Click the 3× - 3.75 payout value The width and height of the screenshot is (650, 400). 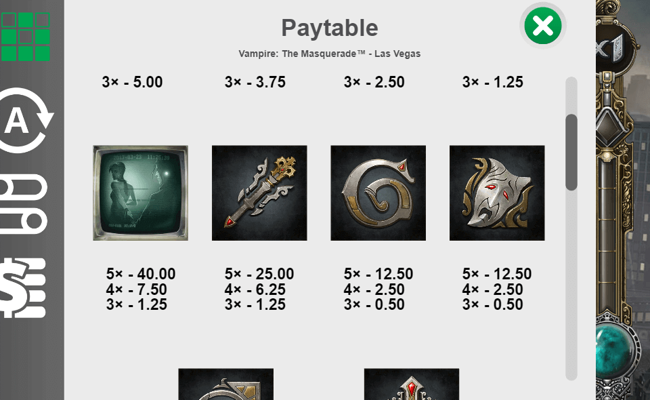click(255, 82)
